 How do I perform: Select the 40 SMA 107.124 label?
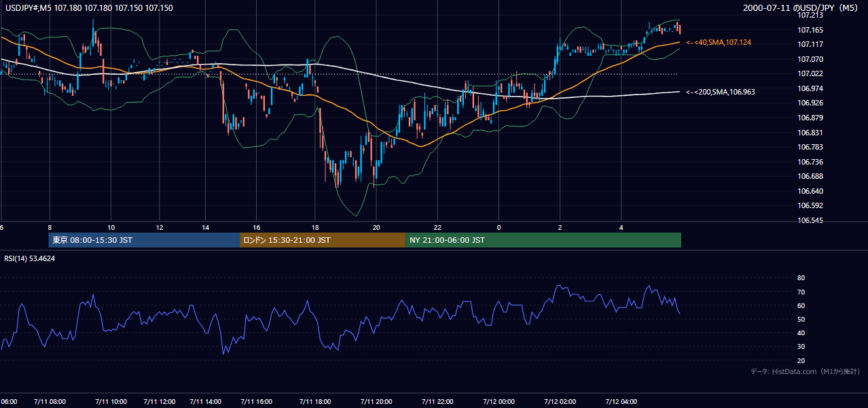coord(719,42)
